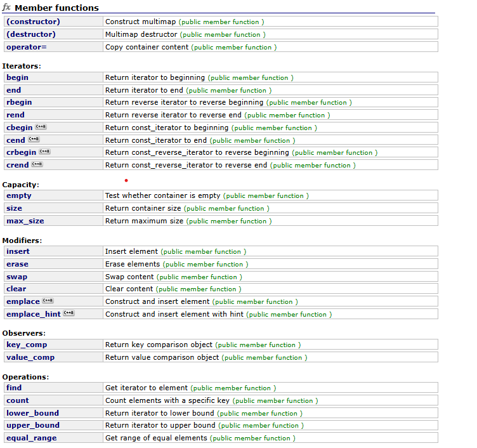Click the Observers: section label
477x448 pixels.
point(23,333)
